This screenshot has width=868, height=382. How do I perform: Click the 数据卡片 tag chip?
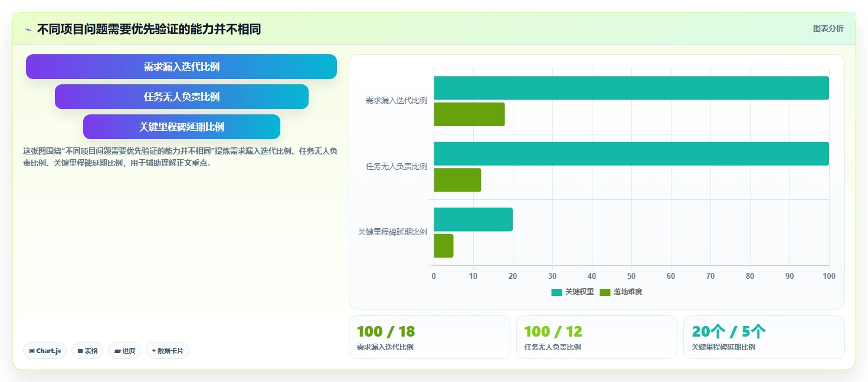(x=168, y=351)
